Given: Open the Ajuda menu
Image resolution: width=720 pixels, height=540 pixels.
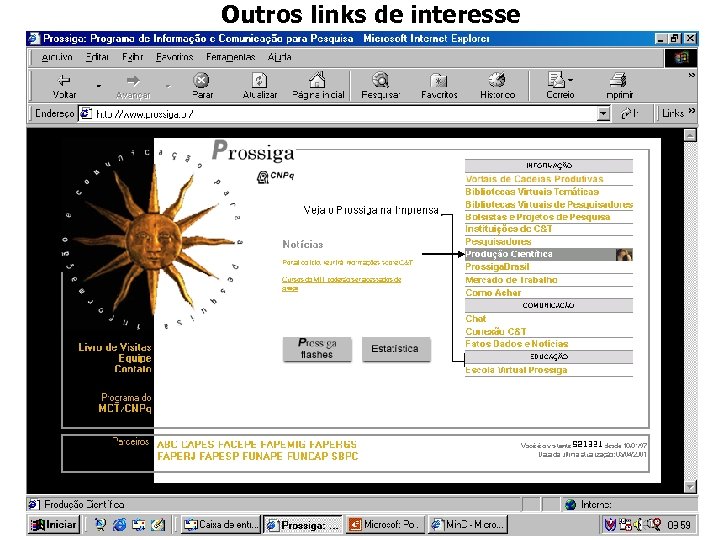Looking at the screenshot, I should [279, 57].
